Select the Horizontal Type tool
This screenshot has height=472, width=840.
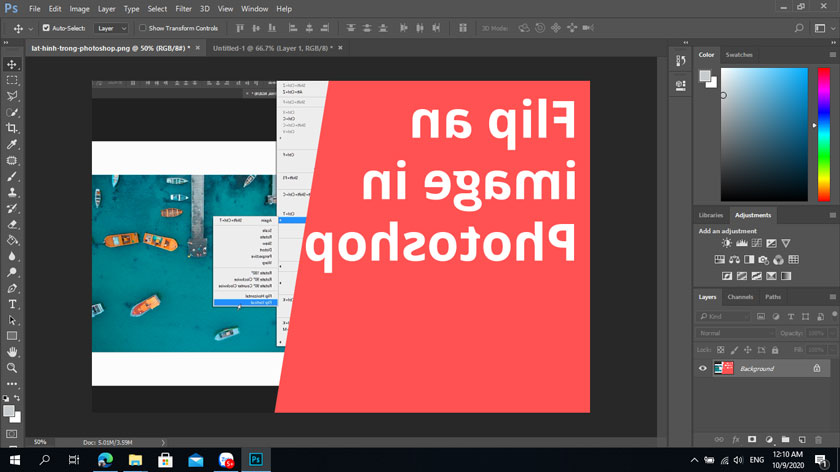pos(12,304)
